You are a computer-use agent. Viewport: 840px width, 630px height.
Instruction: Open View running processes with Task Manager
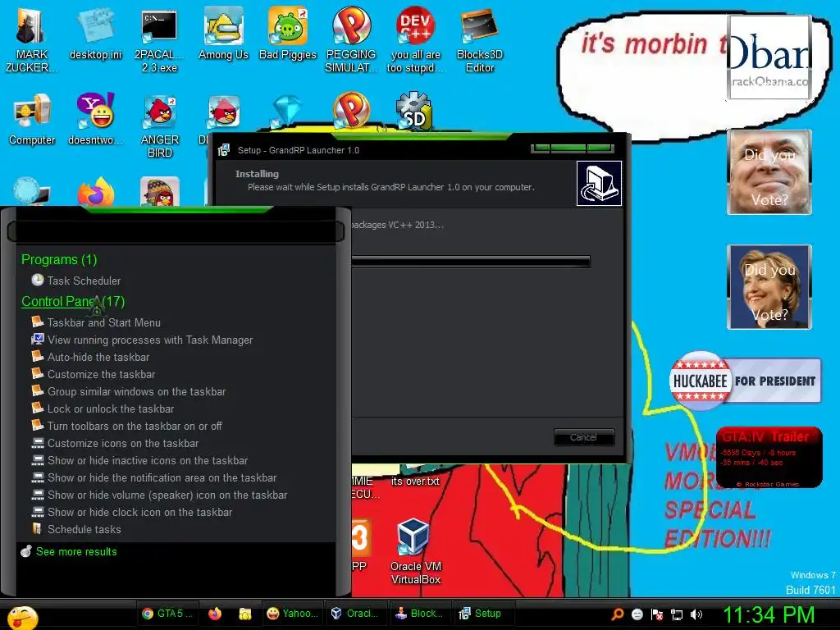[x=149, y=340]
